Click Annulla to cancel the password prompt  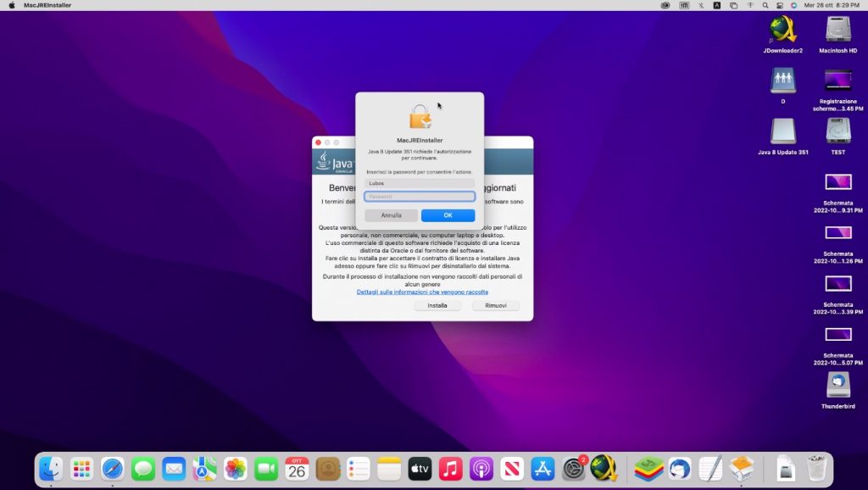coord(392,215)
